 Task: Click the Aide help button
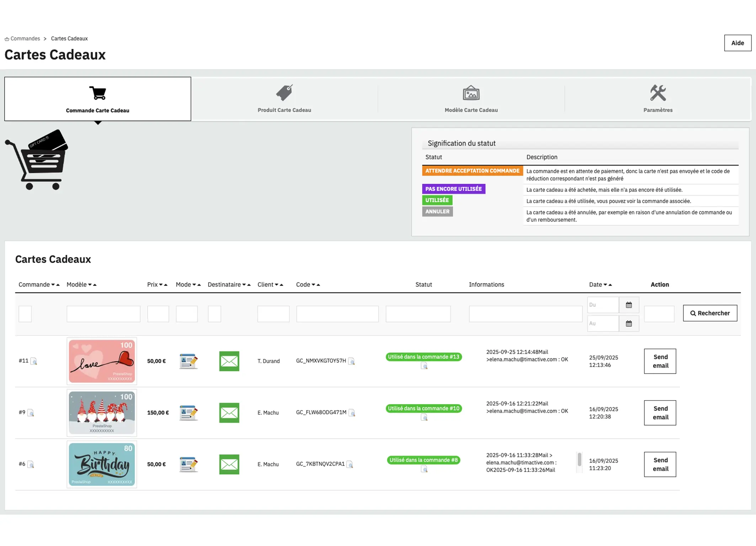(x=737, y=43)
